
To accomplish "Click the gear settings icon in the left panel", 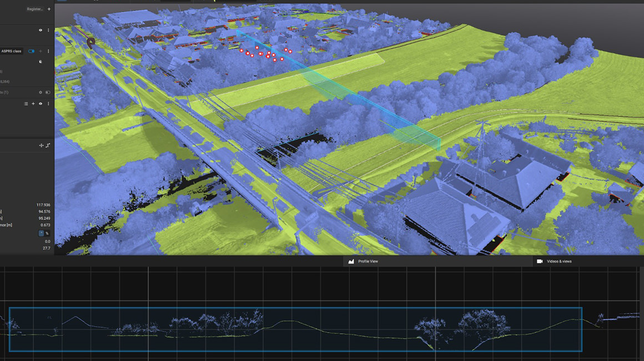I will pos(40,92).
